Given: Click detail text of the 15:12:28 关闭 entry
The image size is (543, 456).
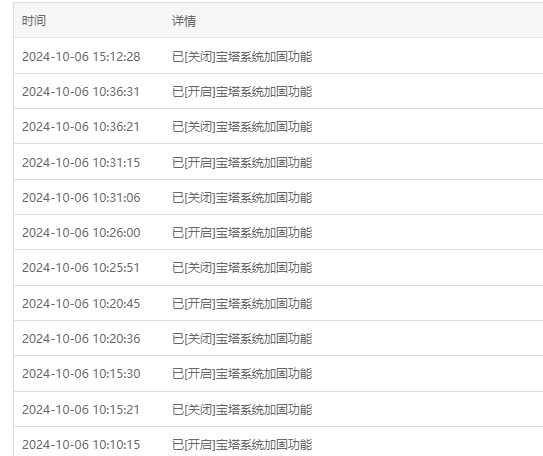Looking at the screenshot, I should click(x=242, y=56).
